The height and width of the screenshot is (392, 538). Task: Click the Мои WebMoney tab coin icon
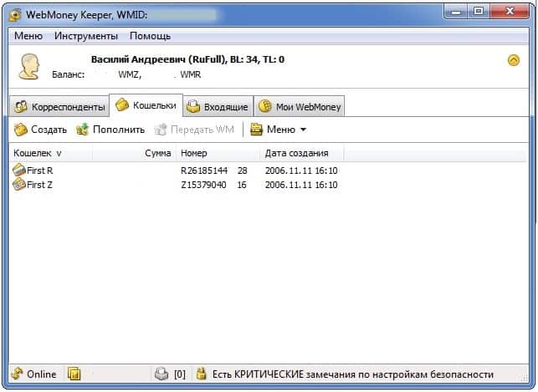pos(265,106)
